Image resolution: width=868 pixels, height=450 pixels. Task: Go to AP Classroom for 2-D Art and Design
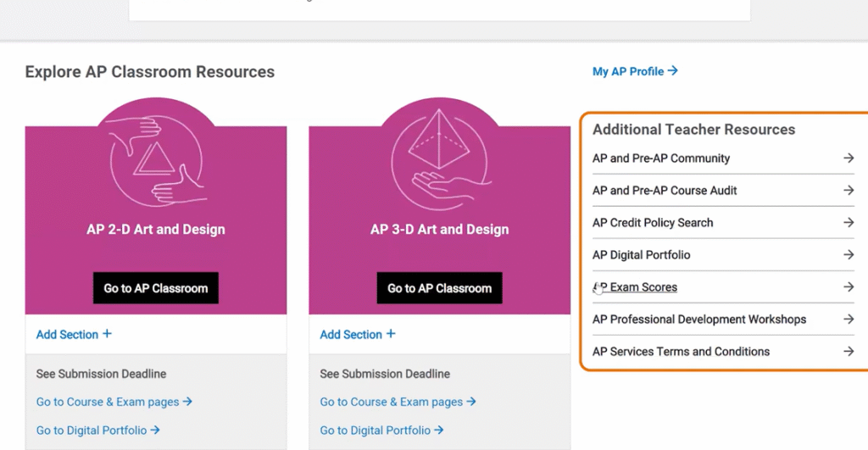(156, 288)
